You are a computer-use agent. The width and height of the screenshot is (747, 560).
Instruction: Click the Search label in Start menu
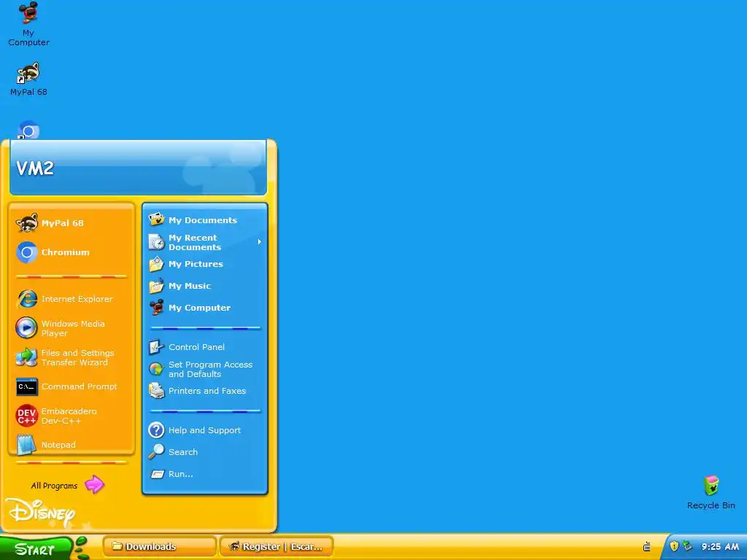click(x=183, y=452)
